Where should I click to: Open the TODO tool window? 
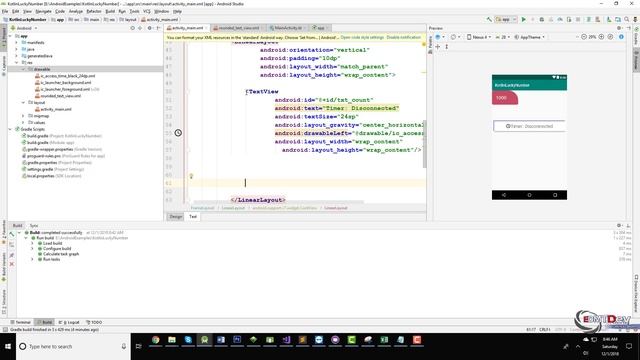(x=94, y=322)
